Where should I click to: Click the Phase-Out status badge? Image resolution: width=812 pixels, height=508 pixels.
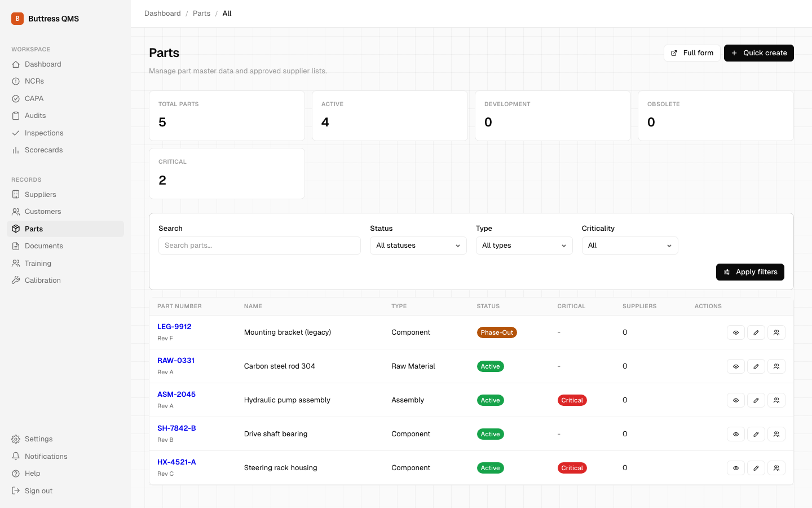[497, 332]
